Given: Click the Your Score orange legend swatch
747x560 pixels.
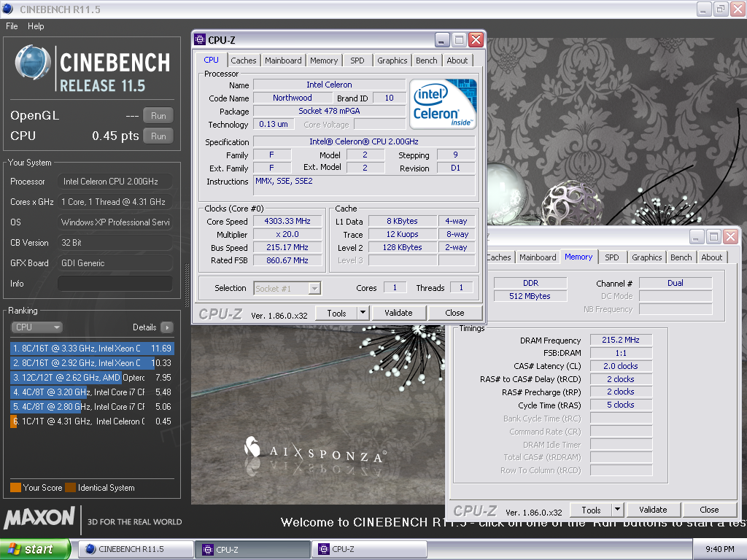Looking at the screenshot, I should click(16, 488).
